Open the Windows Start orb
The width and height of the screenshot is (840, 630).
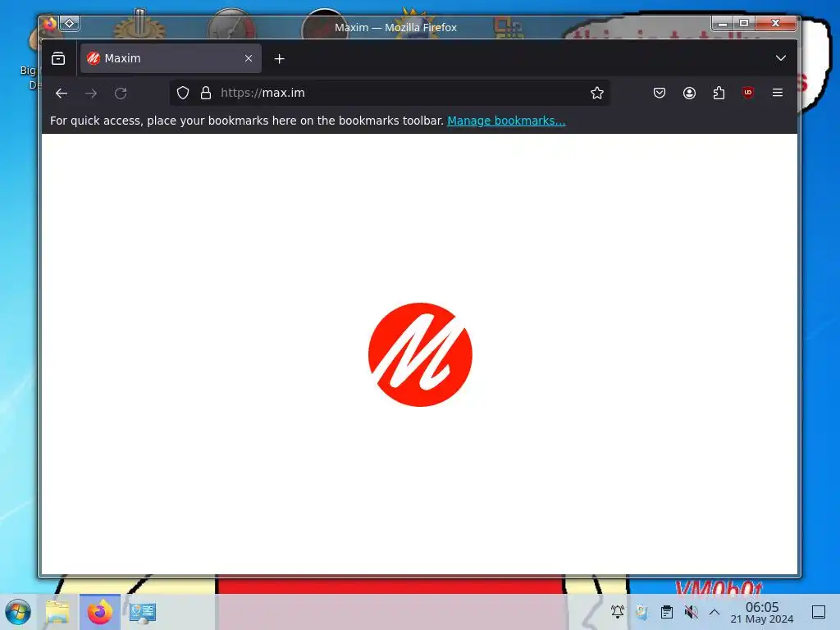[x=18, y=612]
